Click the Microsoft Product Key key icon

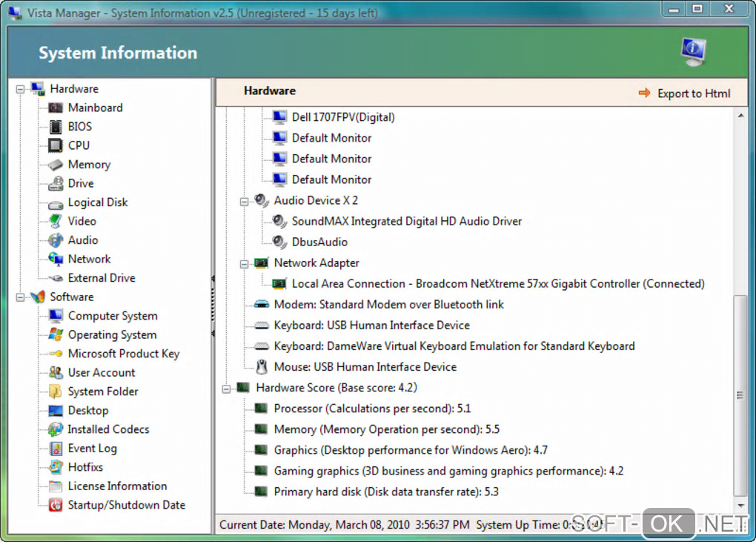(x=56, y=354)
